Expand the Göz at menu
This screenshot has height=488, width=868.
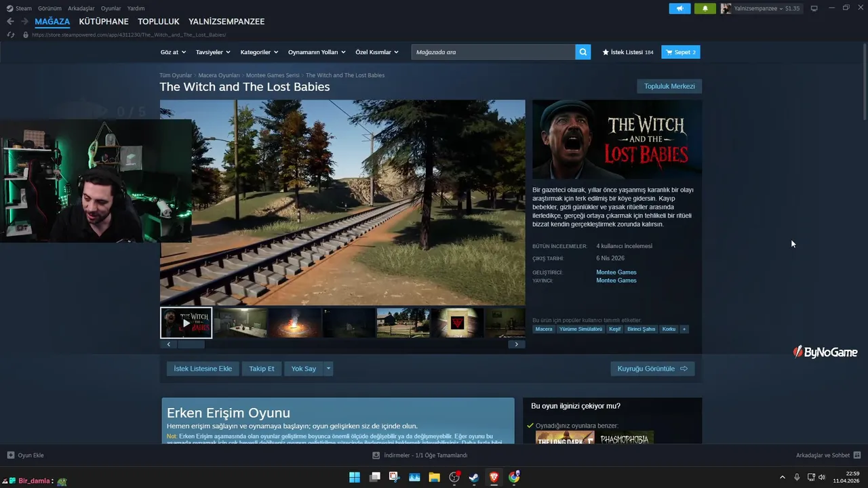[173, 52]
